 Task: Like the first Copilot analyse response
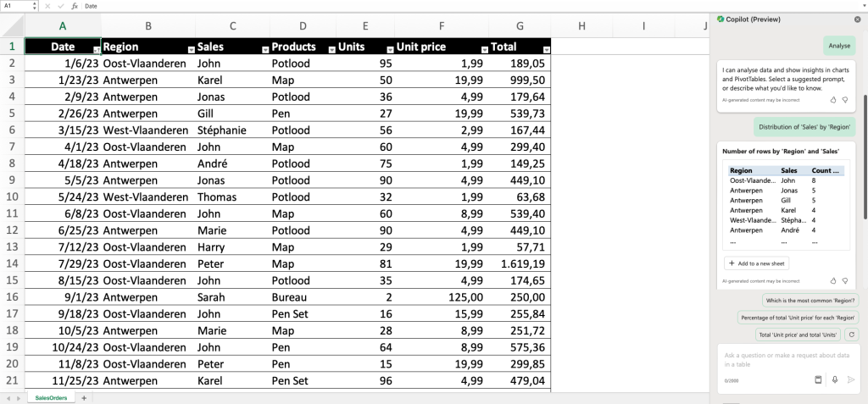point(833,100)
